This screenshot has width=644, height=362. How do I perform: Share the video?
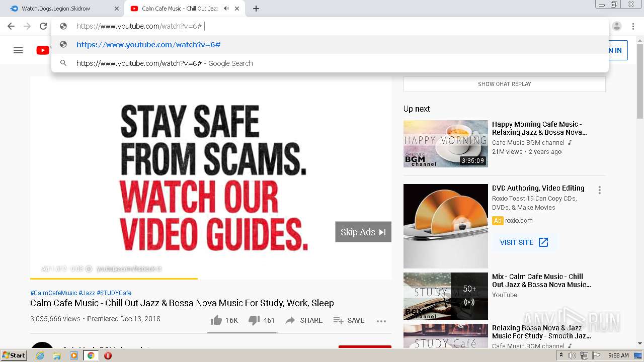pos(304,320)
